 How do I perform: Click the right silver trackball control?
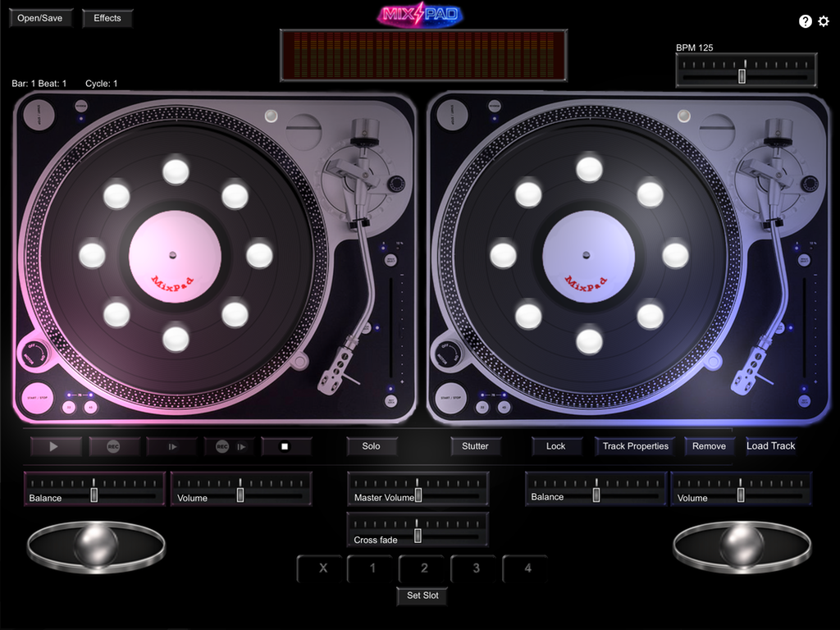tap(742, 547)
